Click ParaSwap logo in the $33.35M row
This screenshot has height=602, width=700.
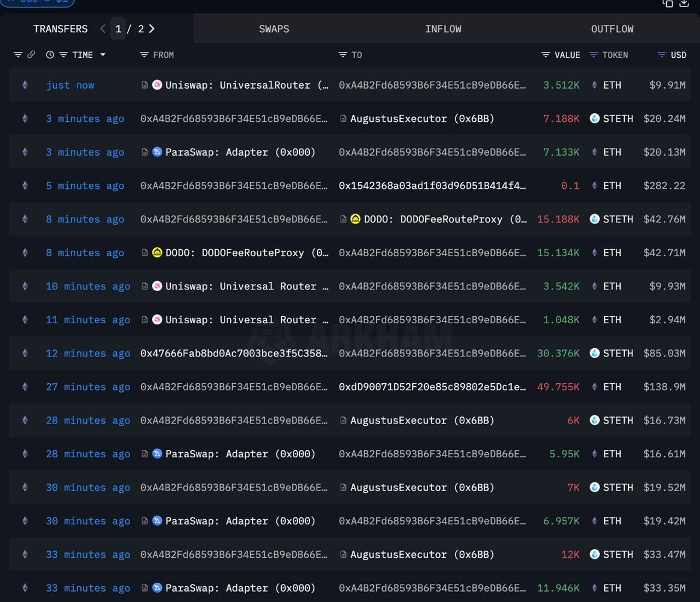coord(157,588)
